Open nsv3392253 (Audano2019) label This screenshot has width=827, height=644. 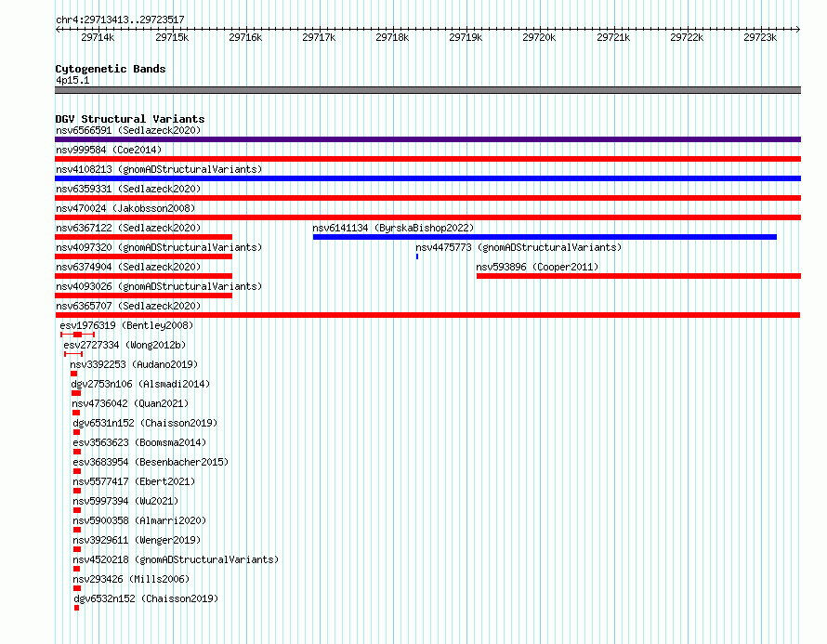[134, 364]
